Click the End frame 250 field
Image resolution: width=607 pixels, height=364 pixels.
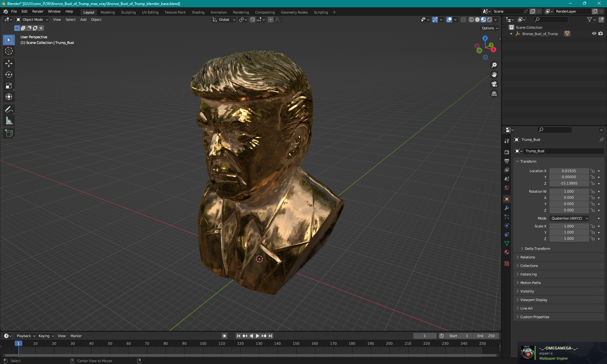(x=487, y=336)
